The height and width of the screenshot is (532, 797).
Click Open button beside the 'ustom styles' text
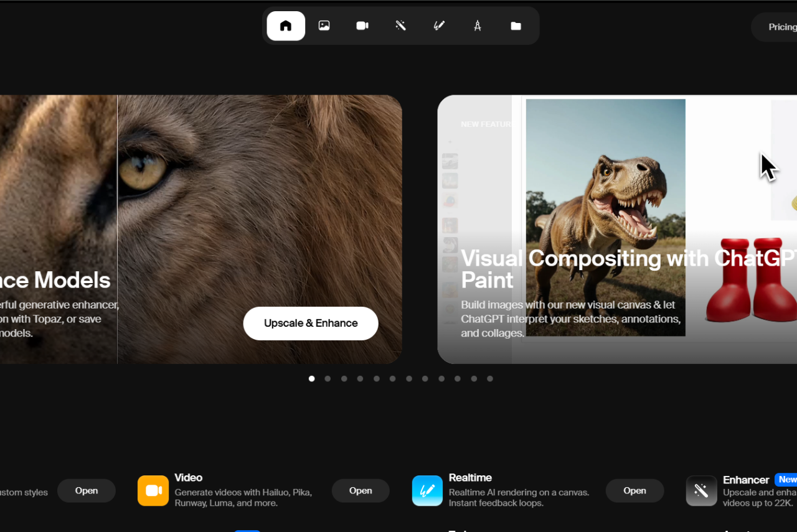tap(87, 491)
